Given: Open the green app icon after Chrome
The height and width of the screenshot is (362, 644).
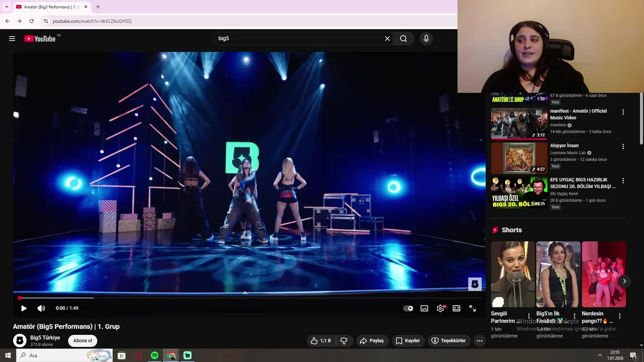Looking at the screenshot, I should coord(187,355).
